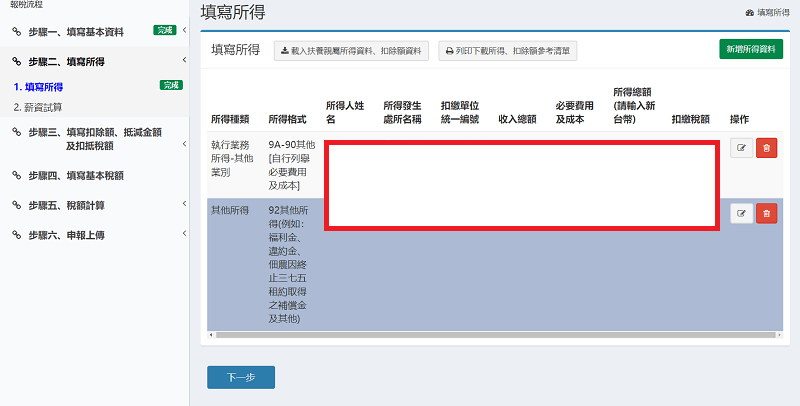
Task: Delete the 執行業務所得 row
Action: pos(766,148)
